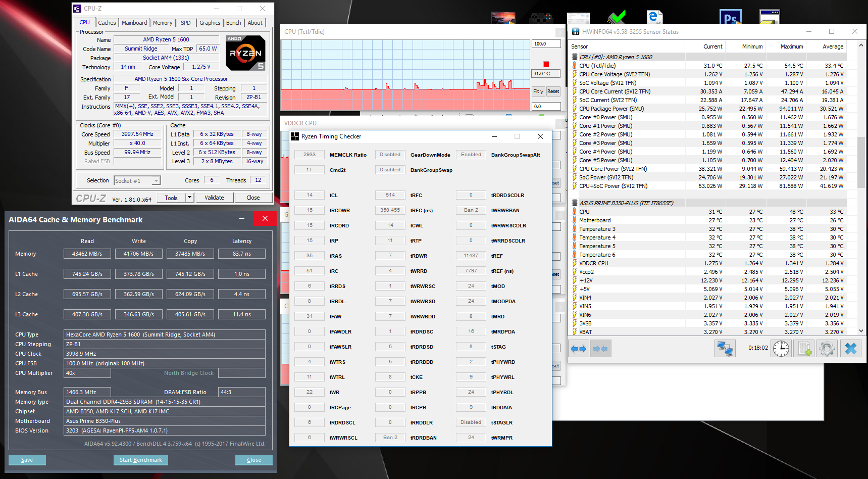Viewport: 868px width, 479px height.
Task: Click the Ryzen Timing Checker title icon
Action: pos(295,136)
